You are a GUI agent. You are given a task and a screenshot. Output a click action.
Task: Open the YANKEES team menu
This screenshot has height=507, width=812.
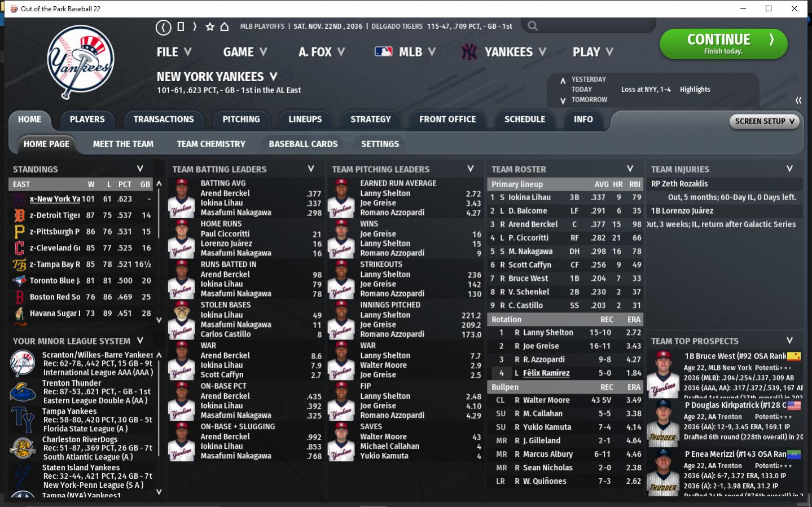click(x=515, y=52)
